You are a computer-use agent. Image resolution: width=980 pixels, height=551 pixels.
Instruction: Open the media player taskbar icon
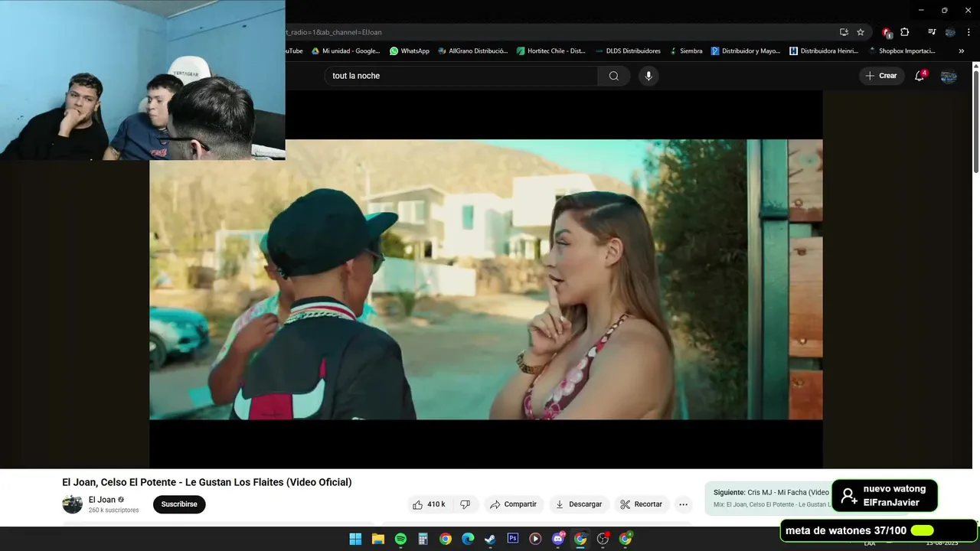point(535,539)
